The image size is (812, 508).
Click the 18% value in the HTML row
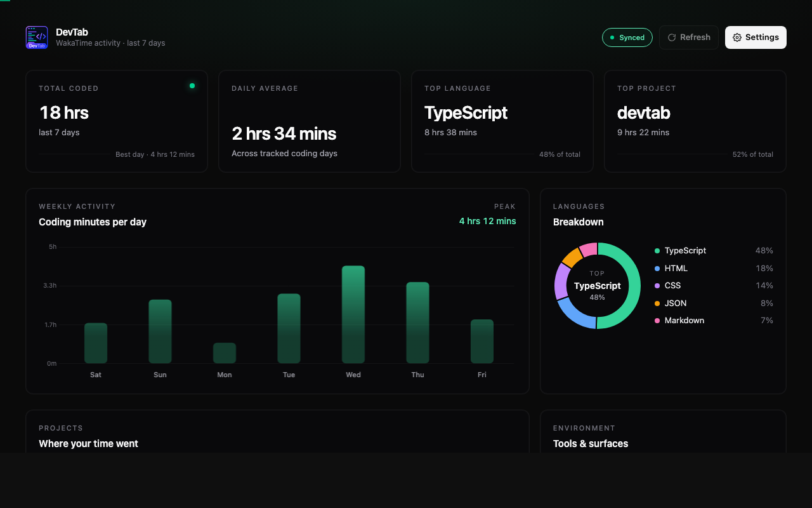click(764, 269)
